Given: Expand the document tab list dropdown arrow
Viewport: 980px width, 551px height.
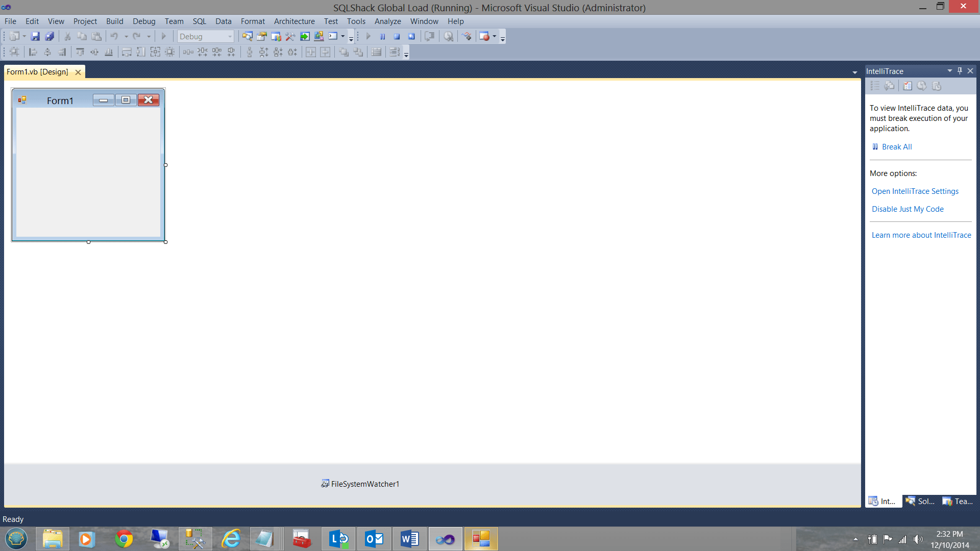Looking at the screenshot, I should point(854,72).
